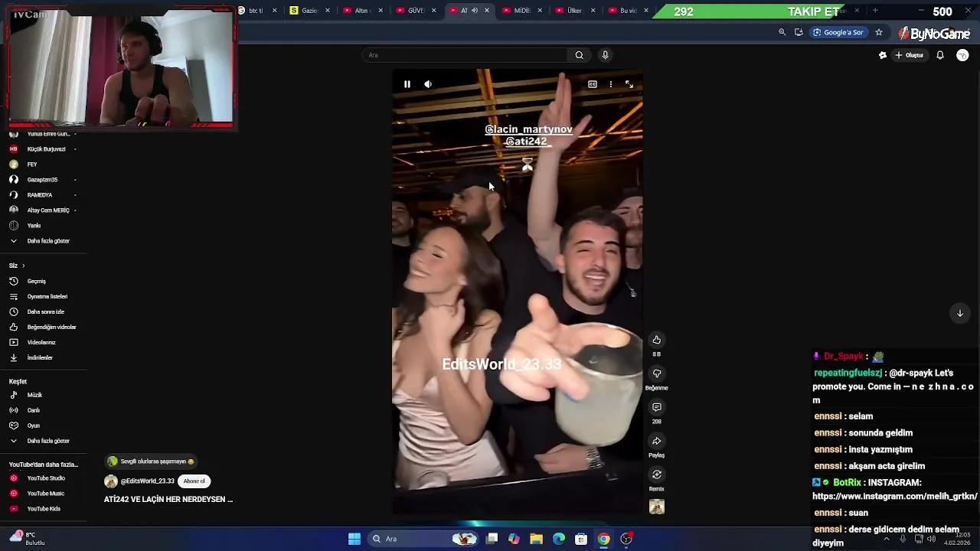Screen dimensions: 980x551
Task: Click the YouTube search magnifier button
Action: coord(580,55)
